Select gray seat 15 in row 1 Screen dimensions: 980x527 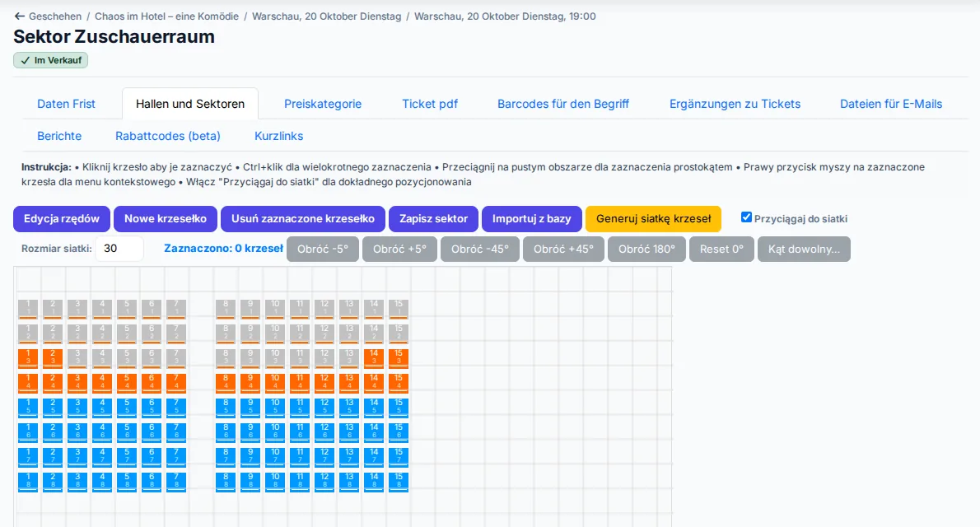pyautogui.click(x=399, y=309)
